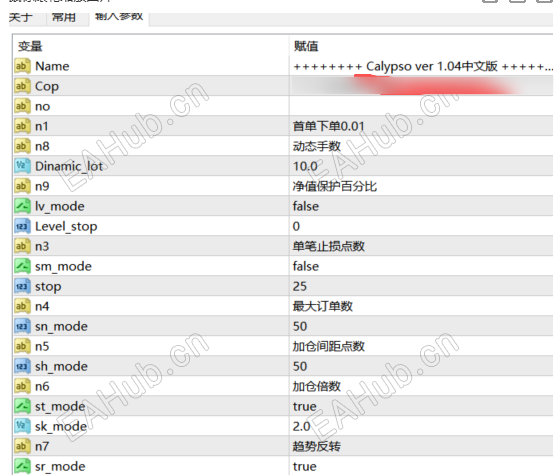This screenshot has width=560, height=475.
Task: Click the string icon beside n1
Action: coord(22,126)
